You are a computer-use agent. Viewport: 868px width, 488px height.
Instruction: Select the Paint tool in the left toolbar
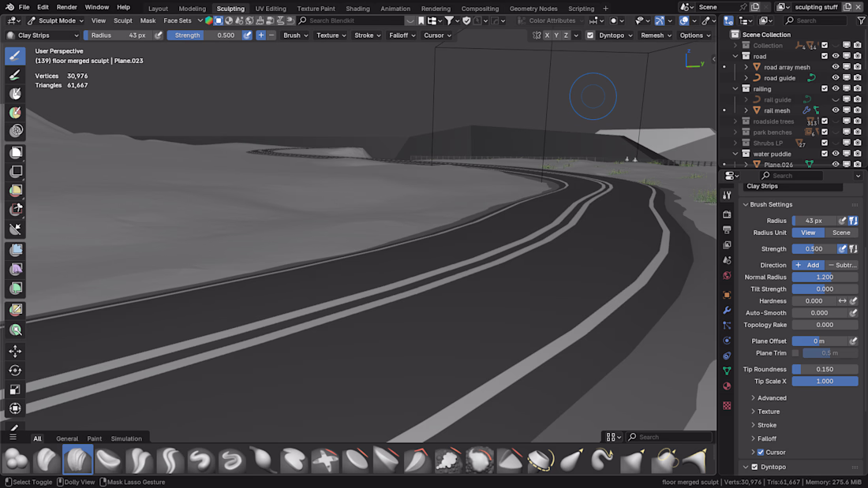(16, 75)
